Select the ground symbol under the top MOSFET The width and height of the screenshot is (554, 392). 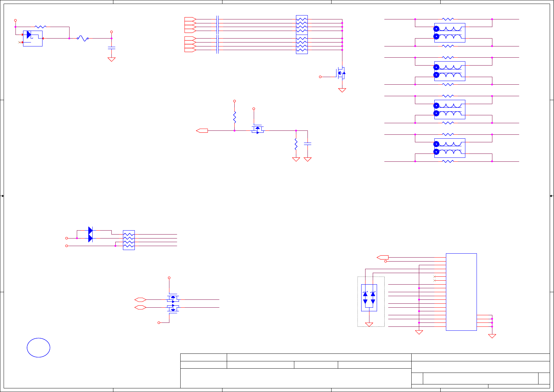[342, 90]
